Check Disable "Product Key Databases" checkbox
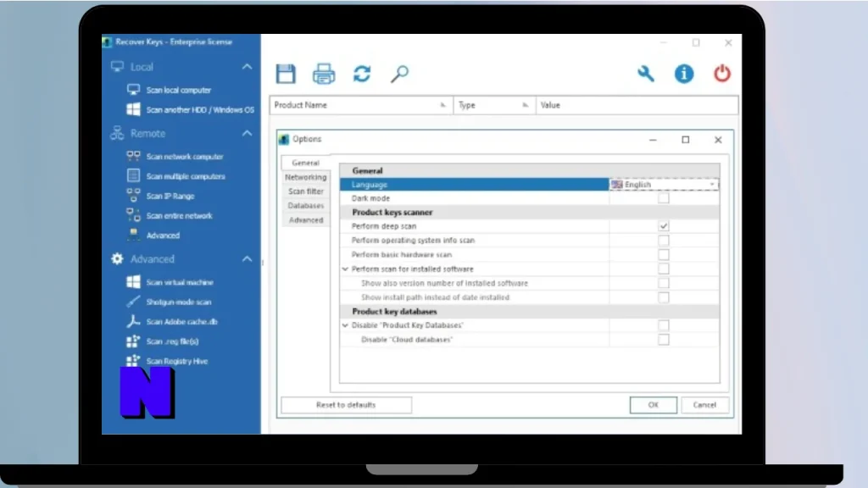The width and height of the screenshot is (868, 488). pyautogui.click(x=663, y=325)
